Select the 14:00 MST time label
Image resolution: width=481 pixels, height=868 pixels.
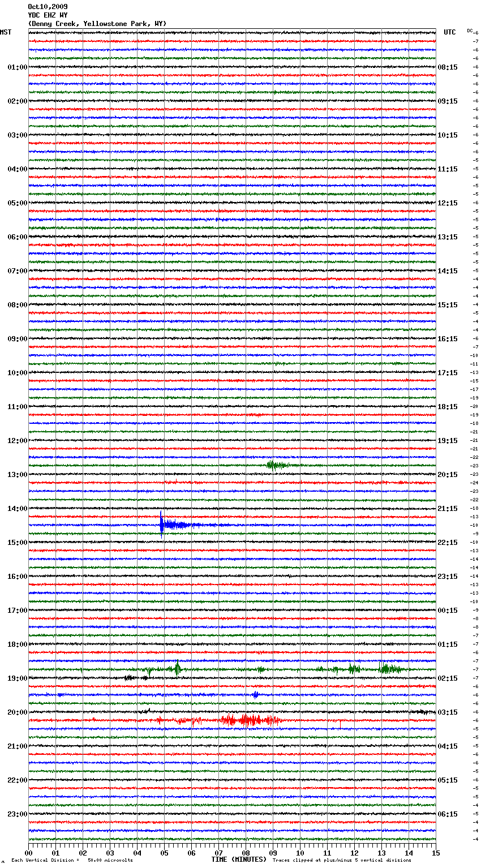[18, 509]
